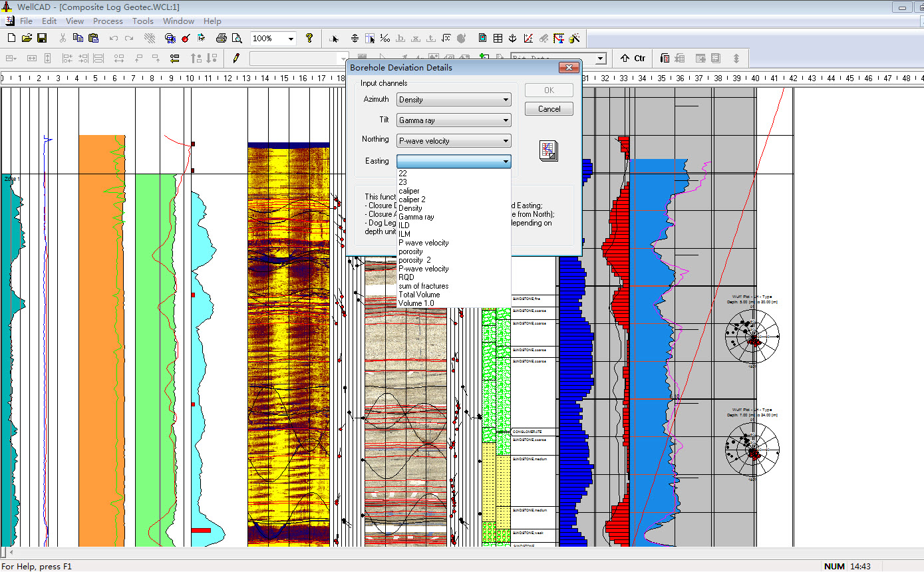Select 'RQD' in the Easting list
The image size is (924, 572).
[454, 277]
